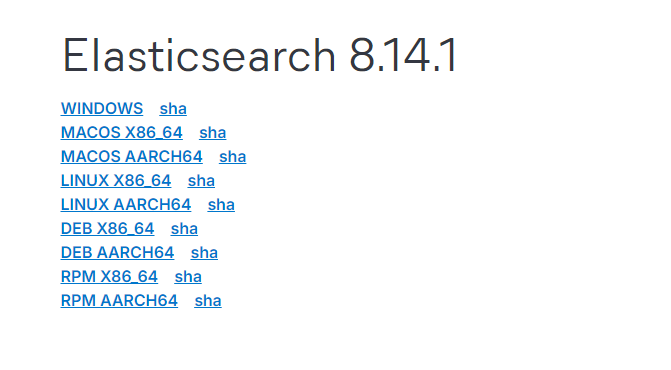
Task: Download the MACOS AARCH64 package
Action: click(131, 157)
